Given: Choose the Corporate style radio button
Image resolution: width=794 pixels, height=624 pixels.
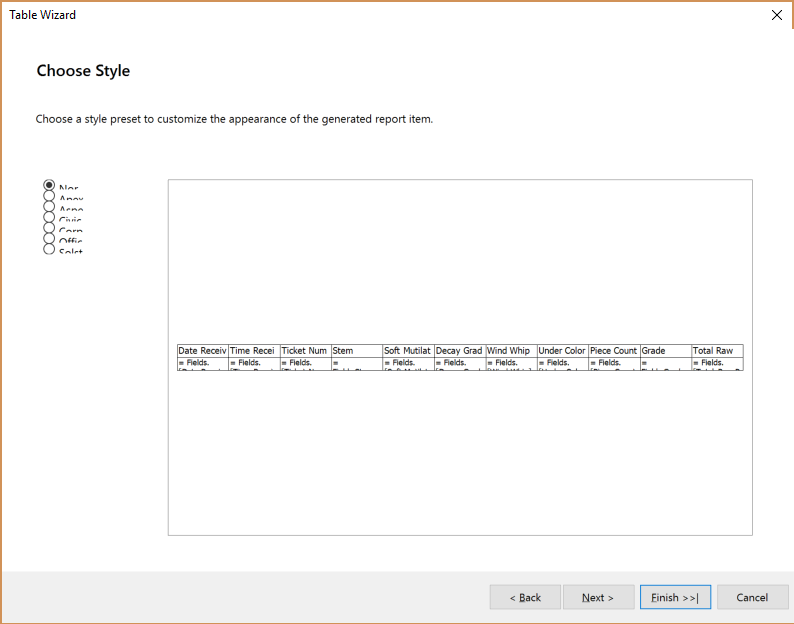Looking at the screenshot, I should pyautogui.click(x=49, y=228).
